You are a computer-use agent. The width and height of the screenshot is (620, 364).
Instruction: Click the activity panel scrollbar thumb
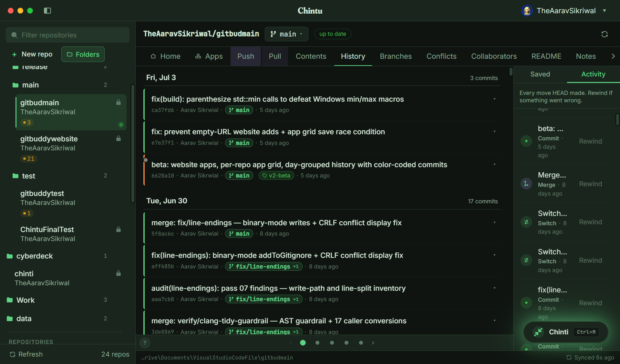tap(617, 119)
